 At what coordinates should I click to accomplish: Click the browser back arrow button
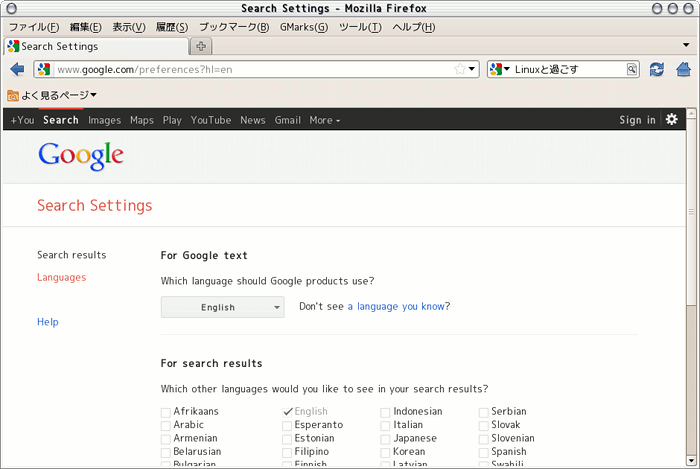tap(17, 69)
